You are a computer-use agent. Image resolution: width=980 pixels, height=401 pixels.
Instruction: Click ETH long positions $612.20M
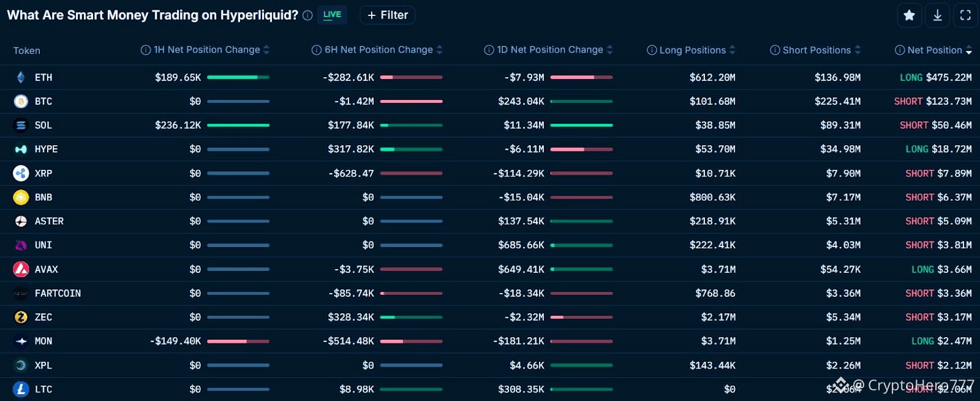(x=712, y=78)
